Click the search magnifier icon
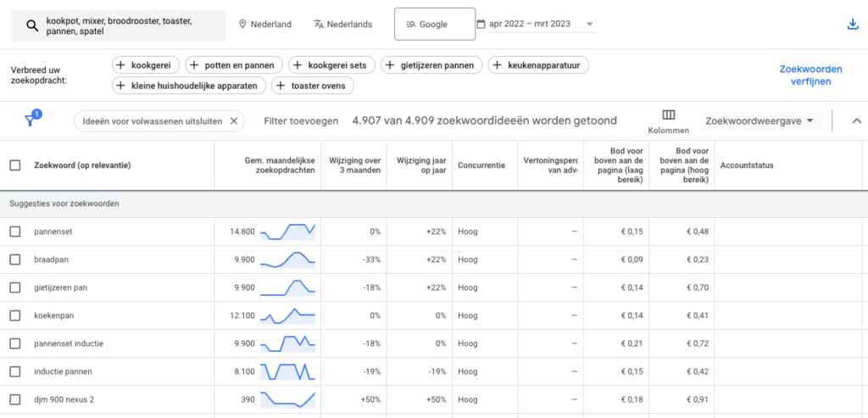Image resolution: width=868 pixels, height=418 pixels. pos(32,25)
